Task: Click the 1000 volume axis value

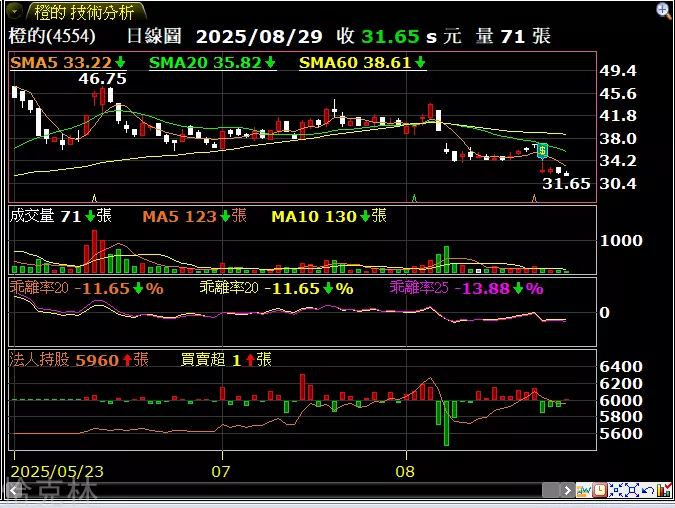Action: coord(621,240)
